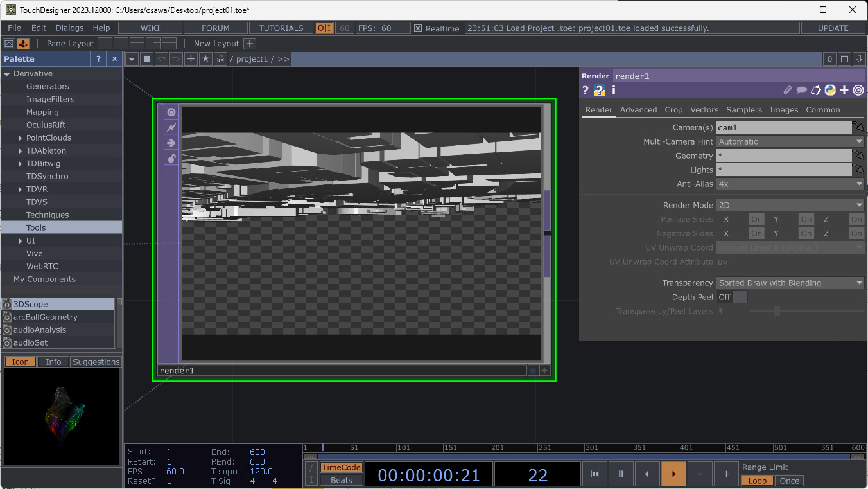Toggle the Realtime checkbox

(418, 28)
